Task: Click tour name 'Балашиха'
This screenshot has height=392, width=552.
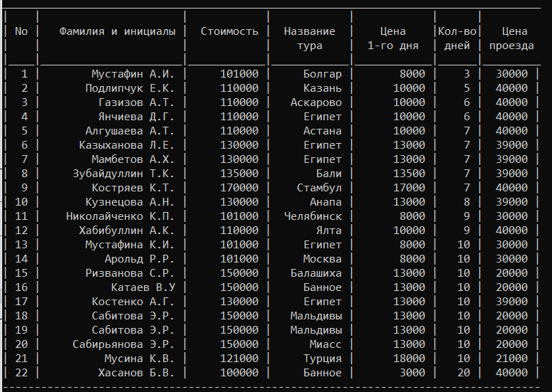Action: (316, 273)
